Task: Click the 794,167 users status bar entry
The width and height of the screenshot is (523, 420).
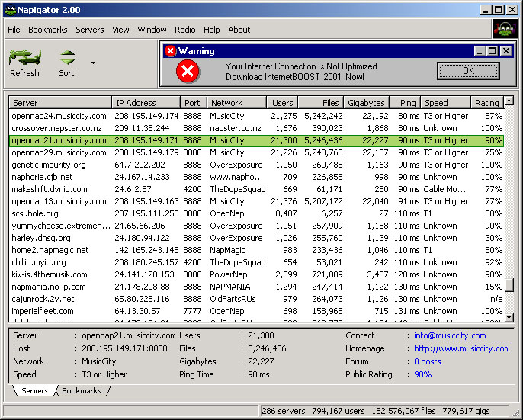Action: 339,411
